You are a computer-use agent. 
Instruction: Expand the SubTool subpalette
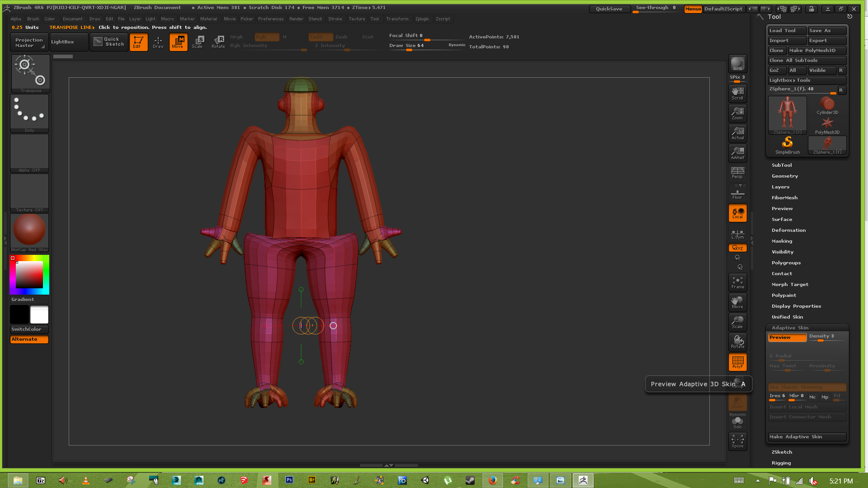coord(782,165)
